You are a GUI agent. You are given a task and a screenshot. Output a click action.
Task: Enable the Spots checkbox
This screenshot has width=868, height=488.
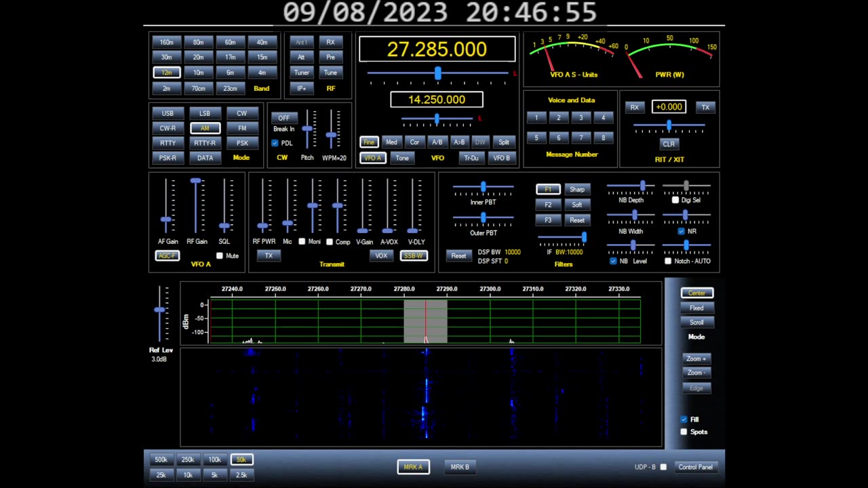pyautogui.click(x=684, y=432)
